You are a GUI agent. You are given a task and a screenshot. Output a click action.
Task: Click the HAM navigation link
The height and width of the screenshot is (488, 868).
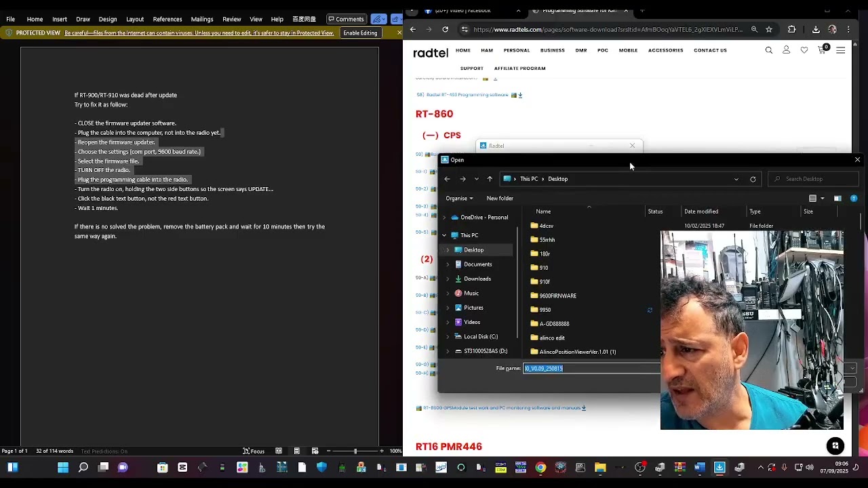[487, 50]
